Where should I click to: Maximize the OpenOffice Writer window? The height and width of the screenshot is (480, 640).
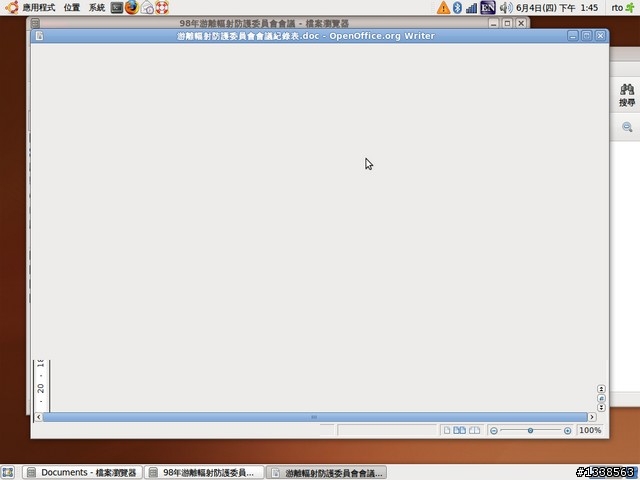587,36
